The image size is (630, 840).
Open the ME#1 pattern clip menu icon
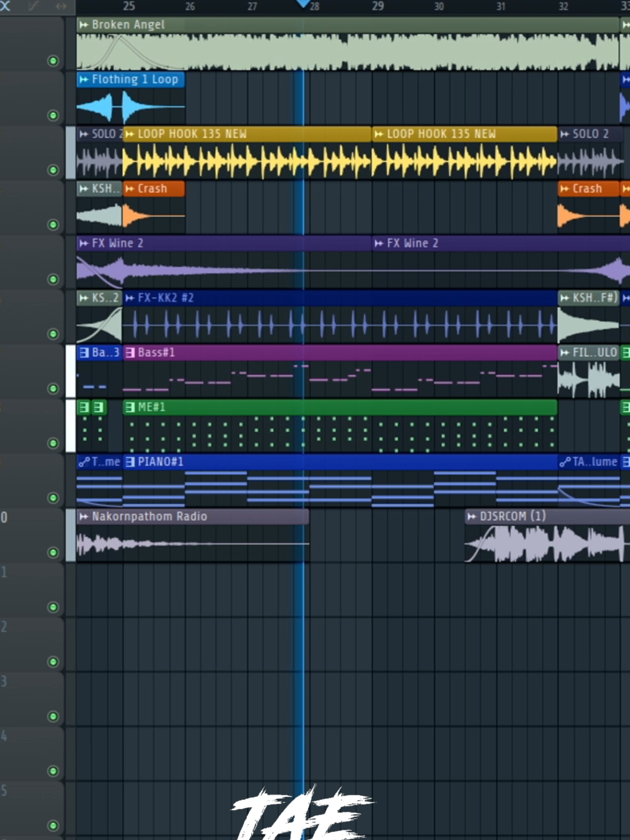tap(130, 407)
